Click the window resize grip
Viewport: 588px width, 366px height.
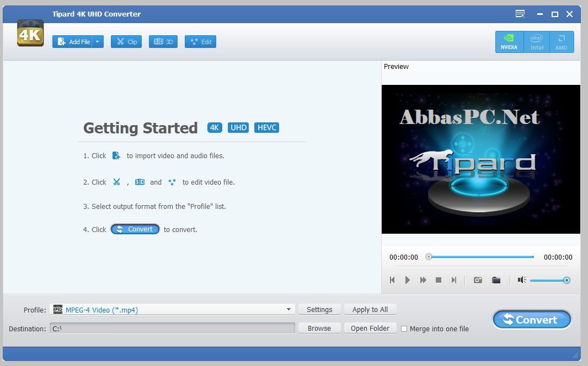[x=576, y=355]
